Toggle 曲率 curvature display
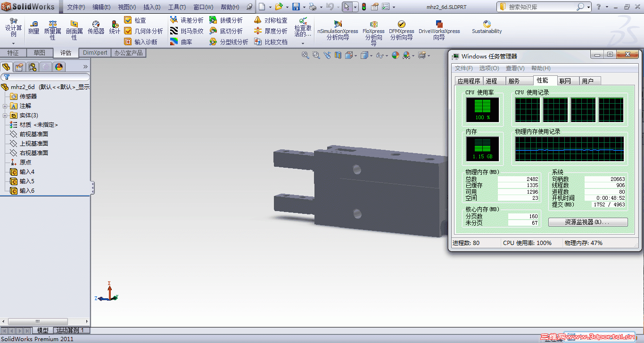Screen dimensions: 644x343 pos(181,42)
